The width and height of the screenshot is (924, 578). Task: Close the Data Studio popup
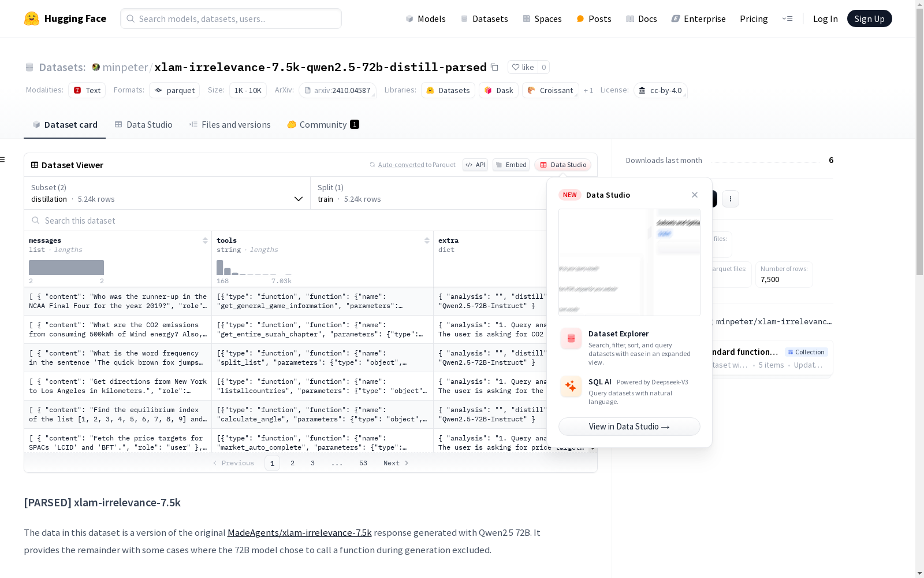(695, 195)
